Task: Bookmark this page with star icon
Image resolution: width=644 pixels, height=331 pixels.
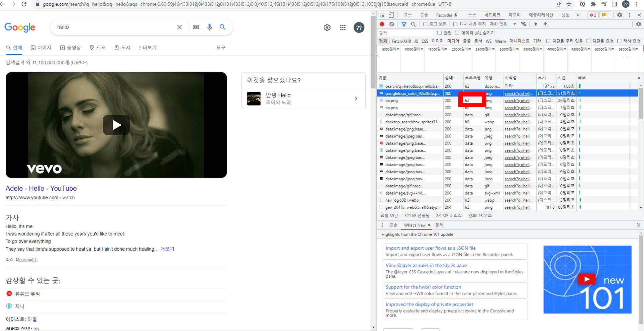Action: click(x=569, y=4)
